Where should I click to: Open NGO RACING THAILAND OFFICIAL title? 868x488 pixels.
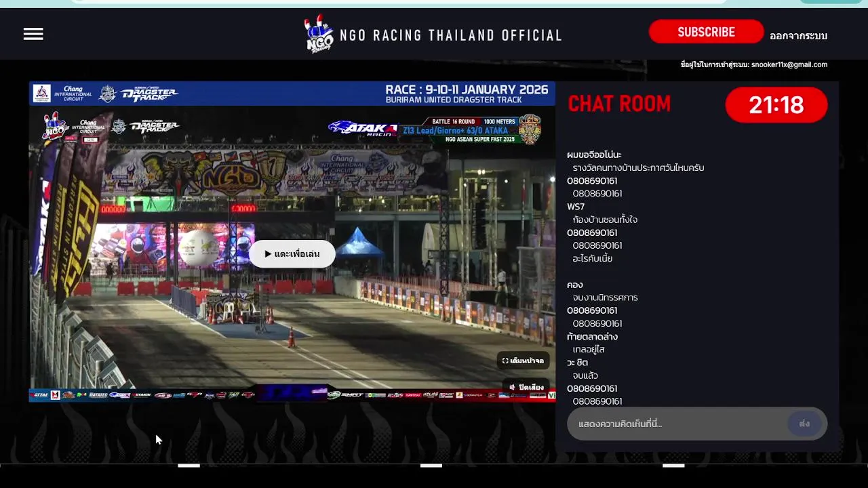pos(451,35)
